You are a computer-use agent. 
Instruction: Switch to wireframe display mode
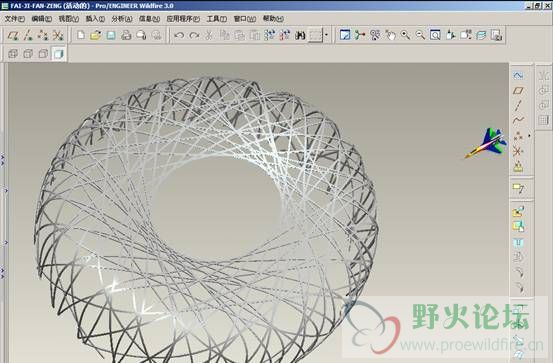13,54
